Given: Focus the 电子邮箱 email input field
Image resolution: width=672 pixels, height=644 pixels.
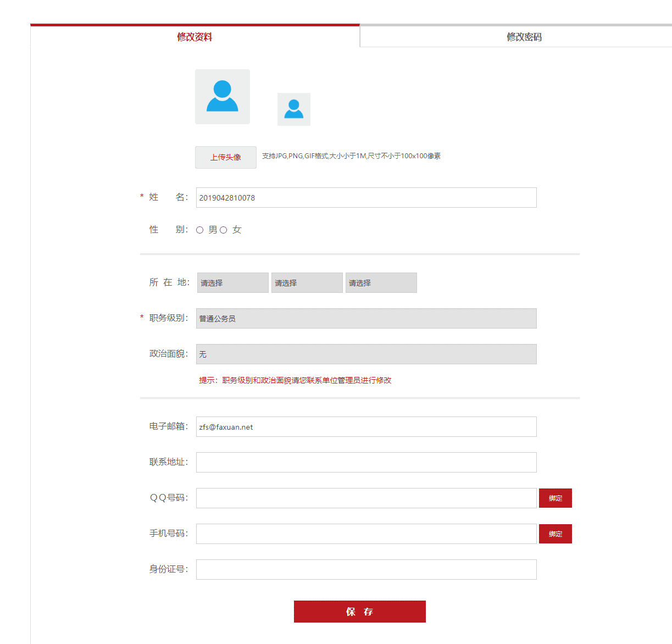Looking at the screenshot, I should click(366, 427).
